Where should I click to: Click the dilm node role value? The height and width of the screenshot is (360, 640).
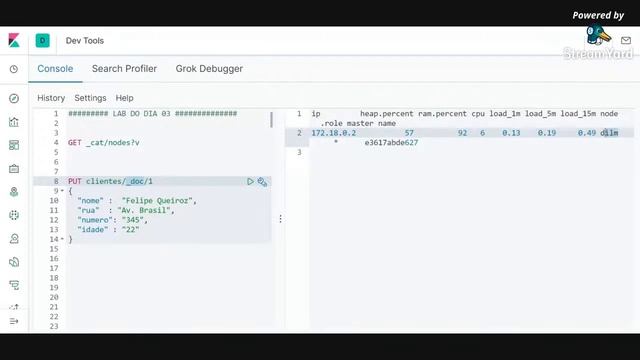(x=609, y=133)
